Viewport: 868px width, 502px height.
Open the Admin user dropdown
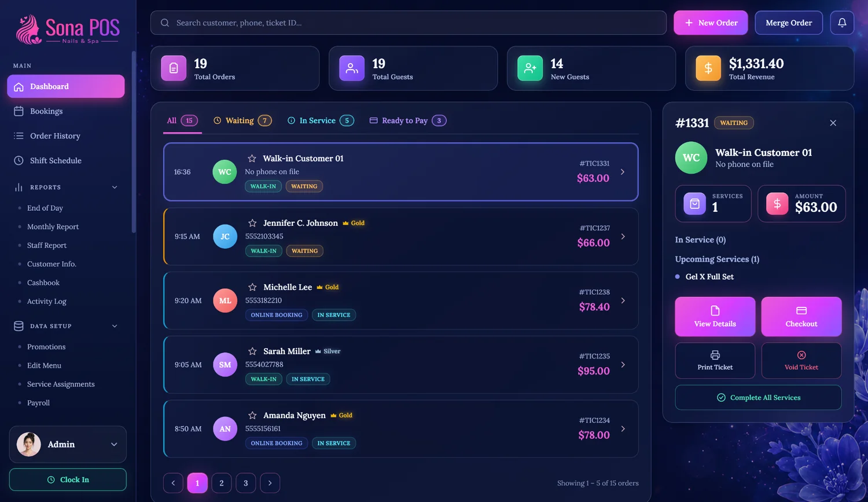(68, 444)
